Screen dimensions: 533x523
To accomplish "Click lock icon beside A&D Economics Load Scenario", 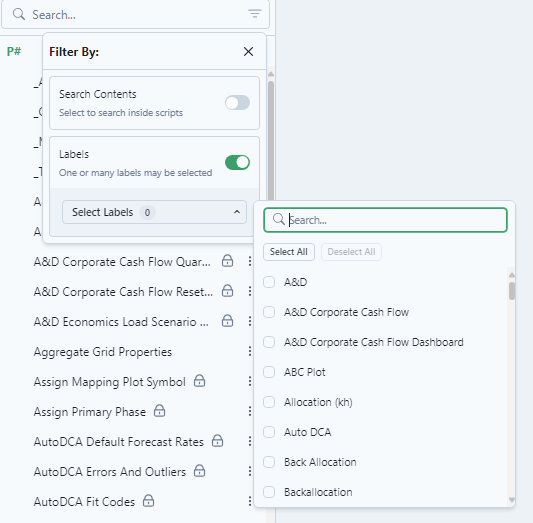I will point(227,320).
